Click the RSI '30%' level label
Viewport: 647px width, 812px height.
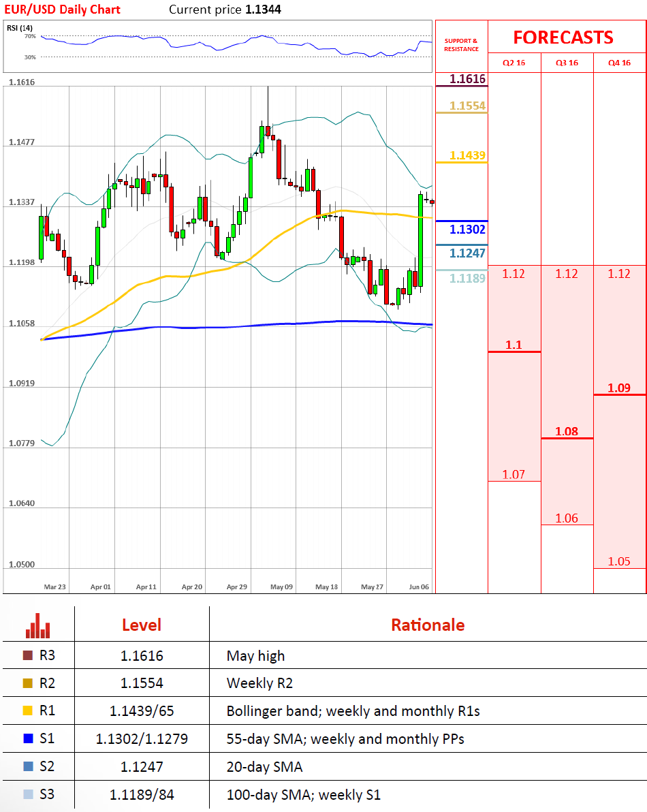click(30, 57)
